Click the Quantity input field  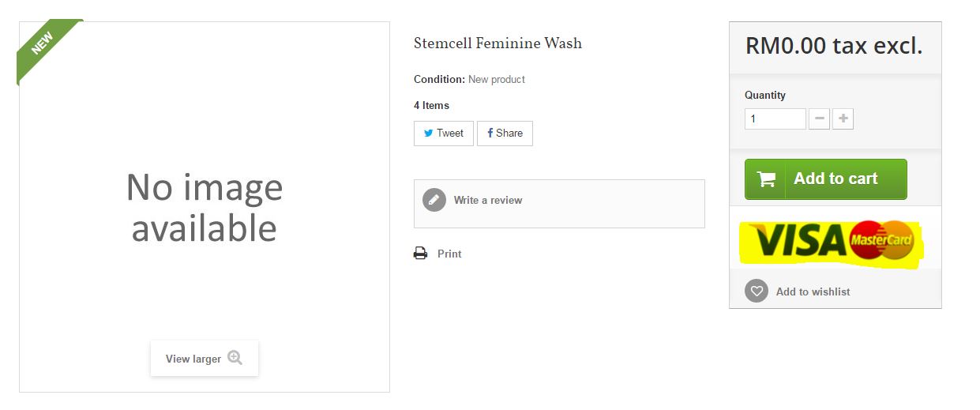coord(775,119)
